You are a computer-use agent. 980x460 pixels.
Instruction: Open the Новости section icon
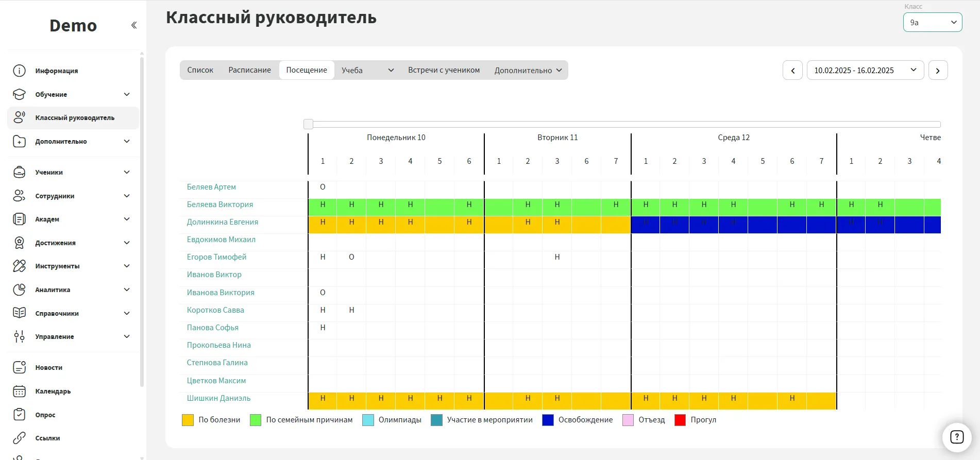coord(19,367)
